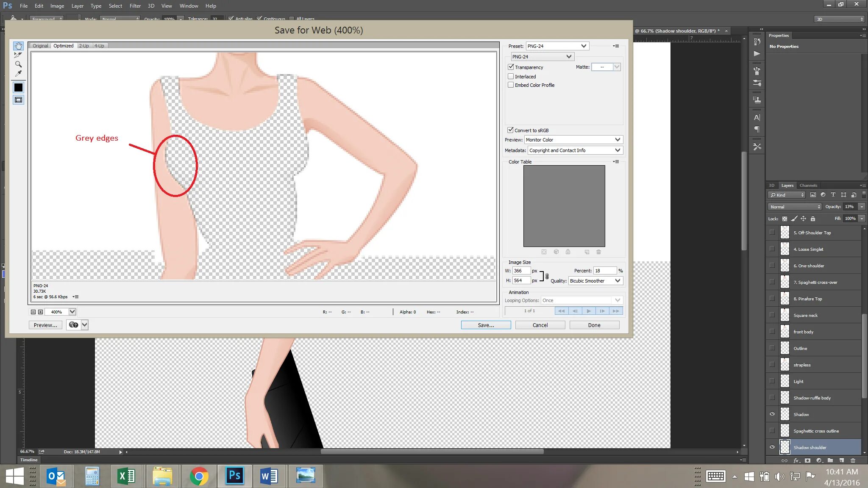This screenshot has width=868, height=488.
Task: Delete layer trash icon in Layers panel
Action: coord(853,460)
